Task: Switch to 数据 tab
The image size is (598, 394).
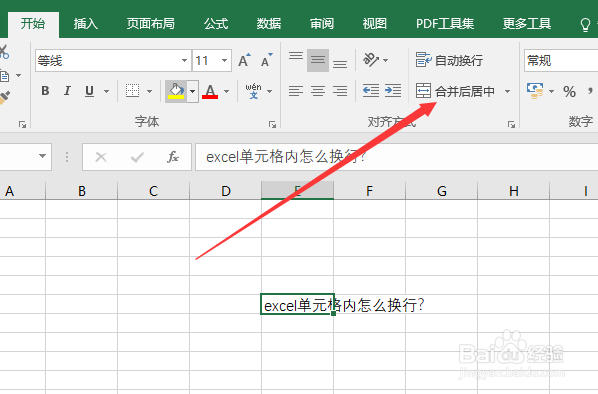Action: pos(269,24)
